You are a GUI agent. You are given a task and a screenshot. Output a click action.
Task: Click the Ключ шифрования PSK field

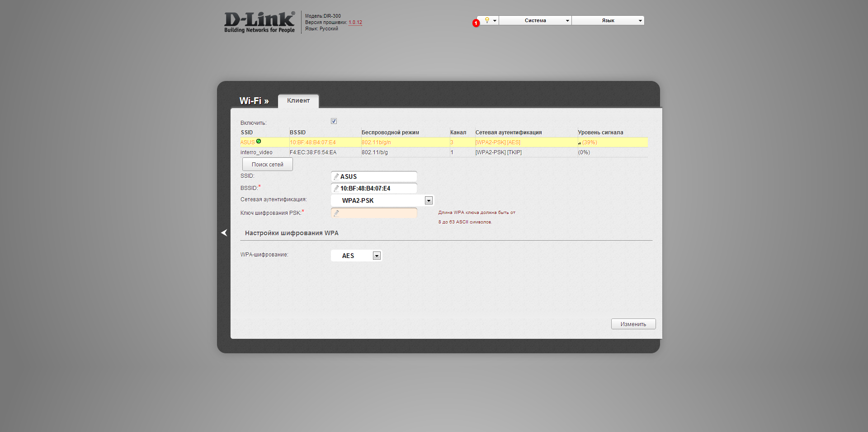[374, 213]
